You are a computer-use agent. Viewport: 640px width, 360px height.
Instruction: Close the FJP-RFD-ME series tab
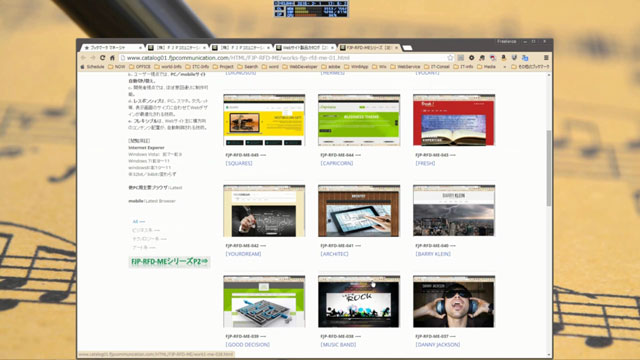(396, 48)
